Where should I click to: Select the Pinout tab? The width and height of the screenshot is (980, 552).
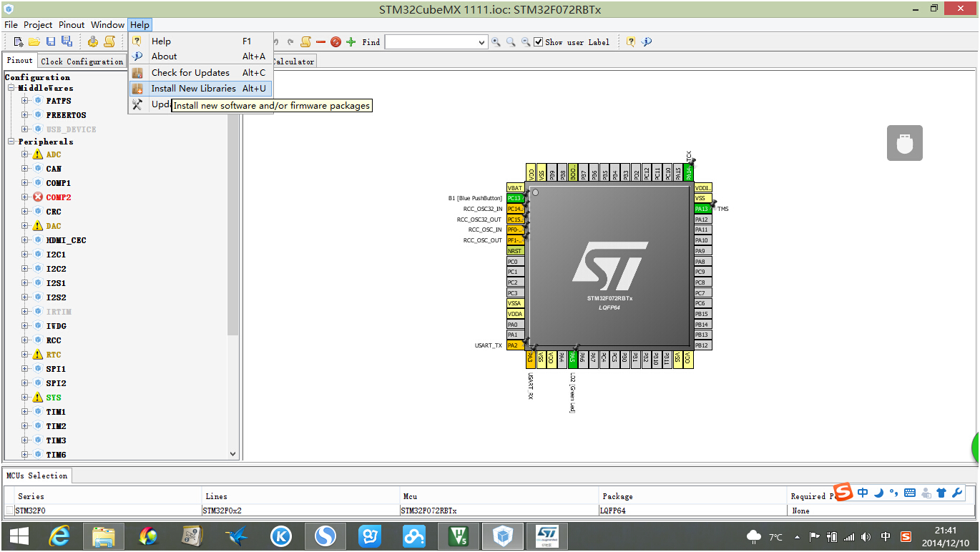(x=20, y=61)
